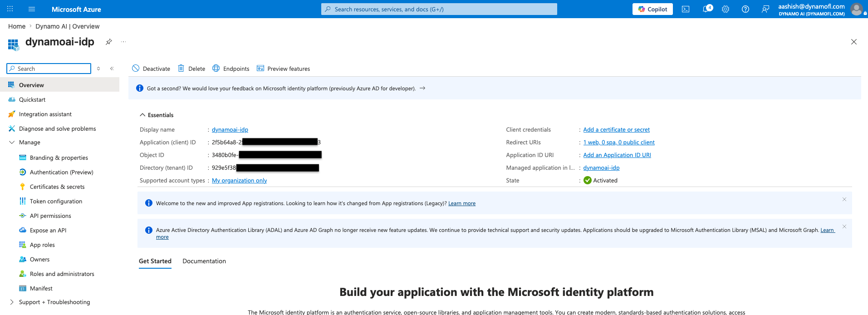Screen dimensions: 868x315
Task: Click the sidebar Search field
Action: pyautogui.click(x=49, y=69)
